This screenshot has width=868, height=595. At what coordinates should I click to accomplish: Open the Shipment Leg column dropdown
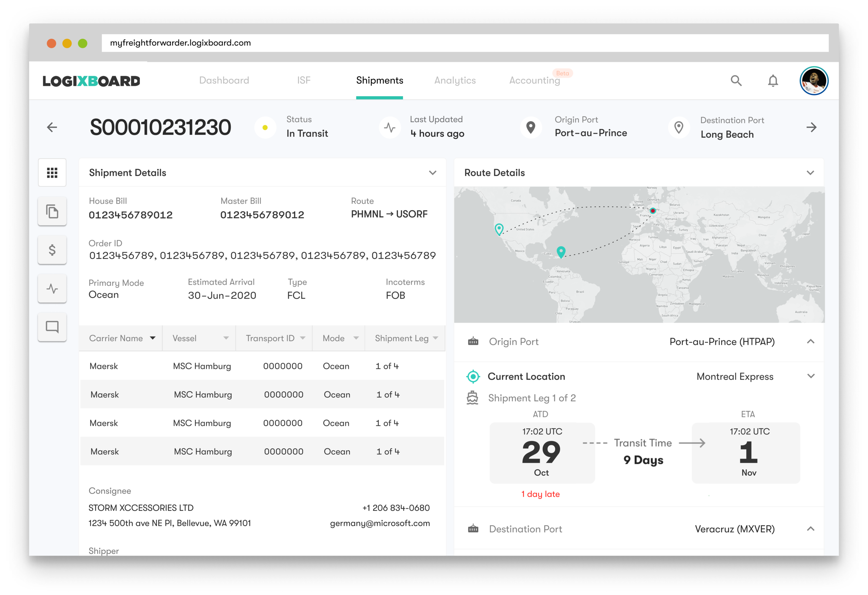(x=435, y=338)
